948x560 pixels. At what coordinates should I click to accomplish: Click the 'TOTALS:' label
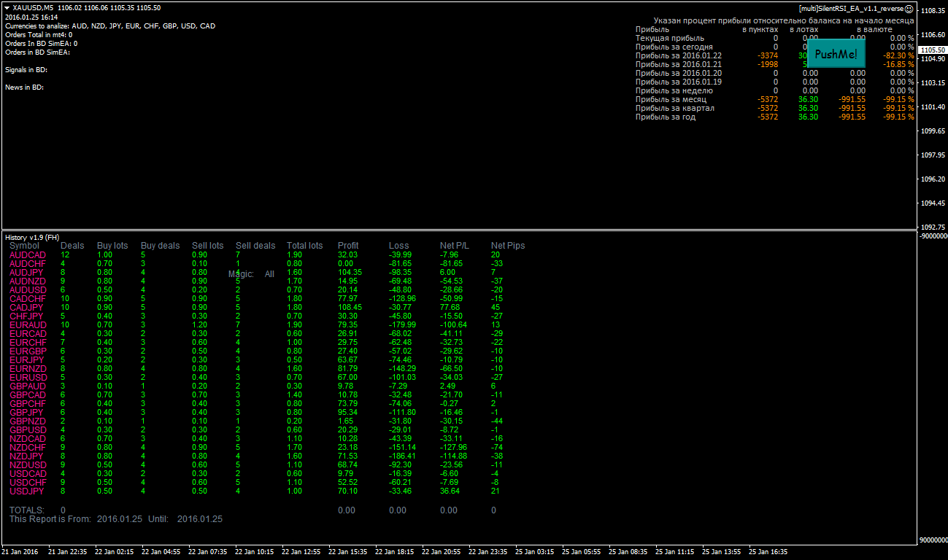27,510
